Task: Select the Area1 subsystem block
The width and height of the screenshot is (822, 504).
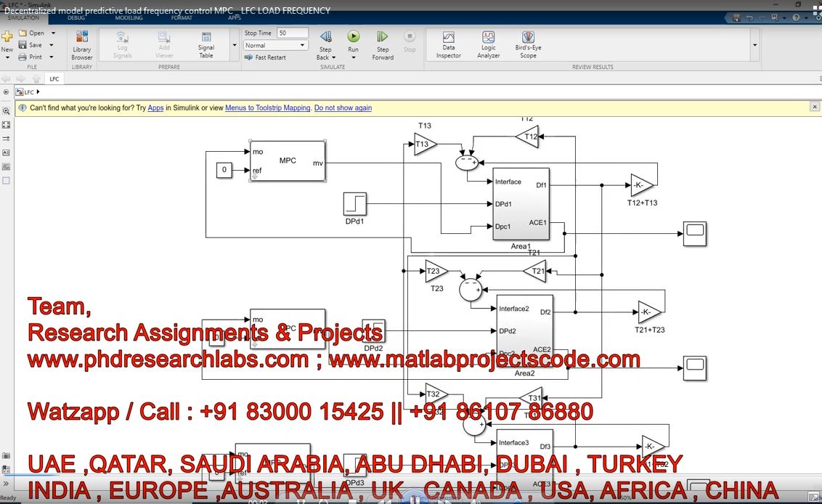Action: 521,204
